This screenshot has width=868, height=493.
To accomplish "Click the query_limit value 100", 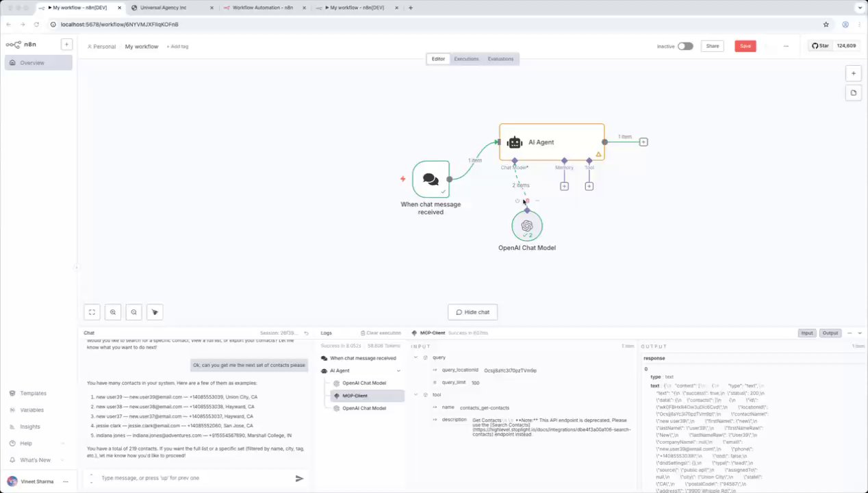I will [x=475, y=383].
